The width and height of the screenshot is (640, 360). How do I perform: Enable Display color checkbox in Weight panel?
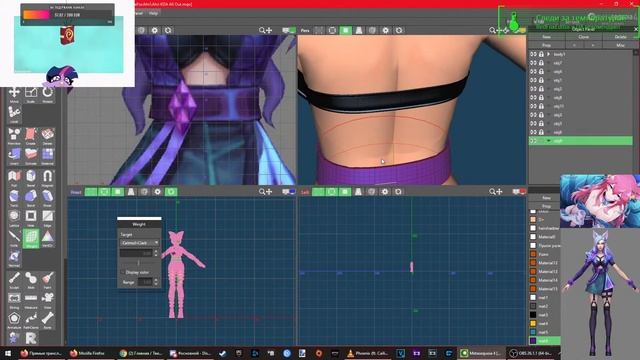[x=123, y=272]
